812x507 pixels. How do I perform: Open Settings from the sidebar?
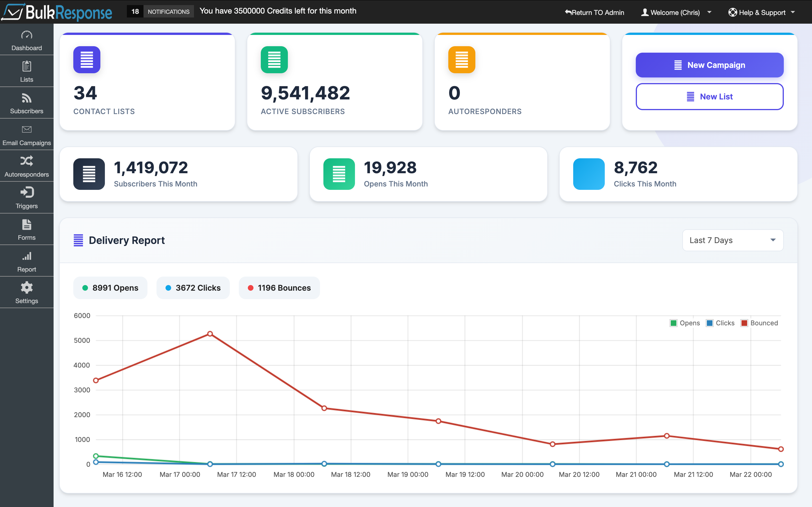(27, 292)
